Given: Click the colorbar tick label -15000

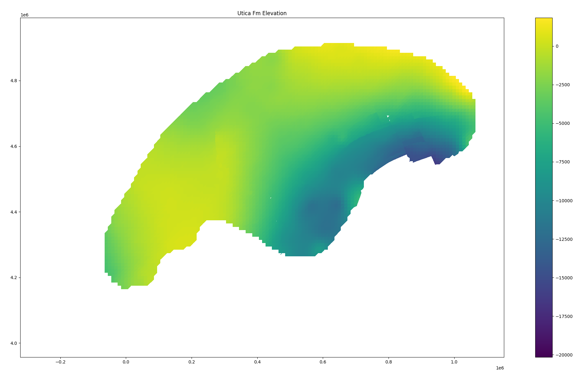Looking at the screenshot, I should click(564, 278).
